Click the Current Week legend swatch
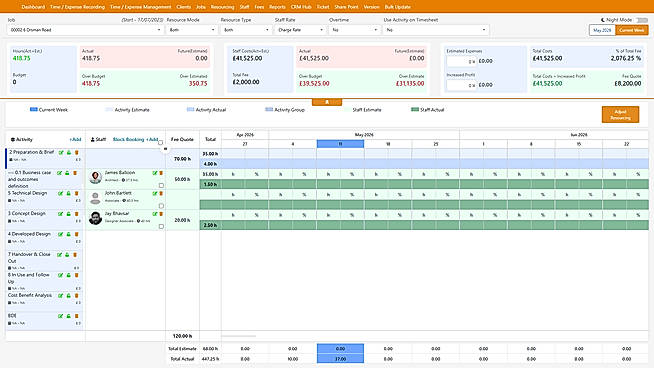This screenshot has height=368, width=654. (x=34, y=110)
